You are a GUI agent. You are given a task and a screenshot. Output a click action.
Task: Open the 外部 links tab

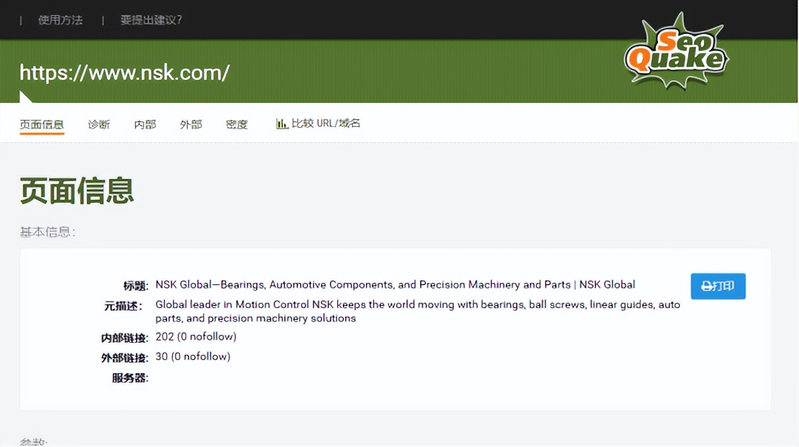191,125
